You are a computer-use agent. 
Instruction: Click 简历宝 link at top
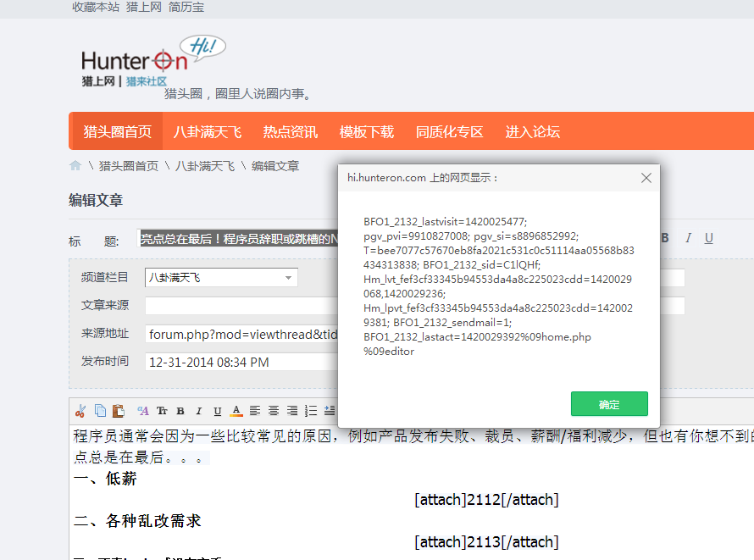pyautogui.click(x=186, y=7)
